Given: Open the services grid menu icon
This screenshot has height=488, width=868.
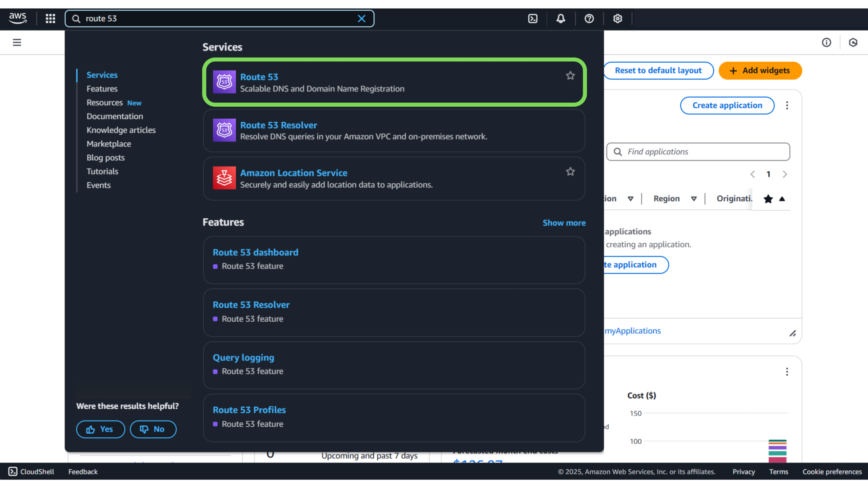Looking at the screenshot, I should pos(50,18).
